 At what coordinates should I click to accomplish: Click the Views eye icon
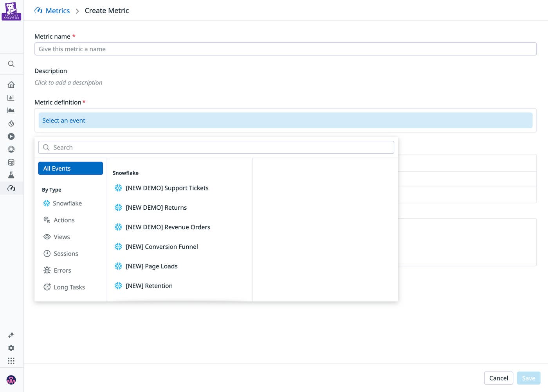[47, 237]
